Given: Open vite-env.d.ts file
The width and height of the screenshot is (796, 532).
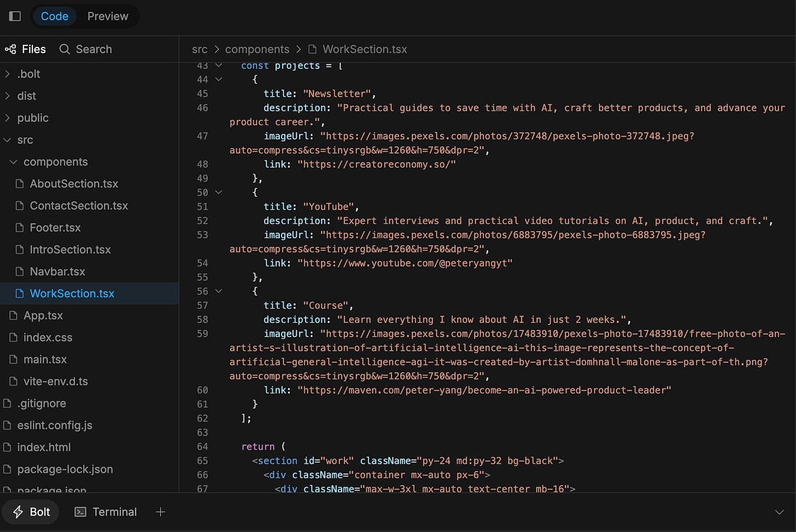Looking at the screenshot, I should [89, 381].
